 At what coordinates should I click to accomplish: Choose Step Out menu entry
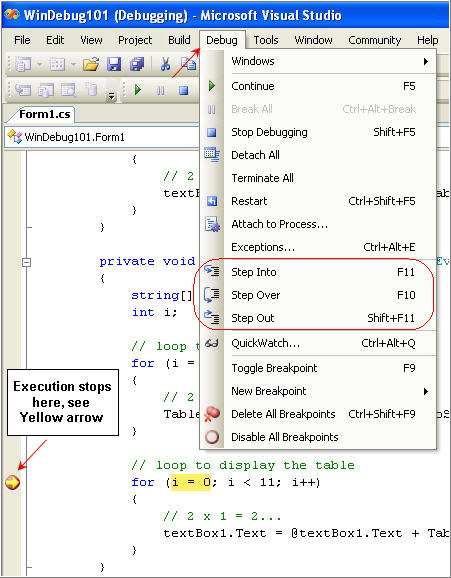318,318
